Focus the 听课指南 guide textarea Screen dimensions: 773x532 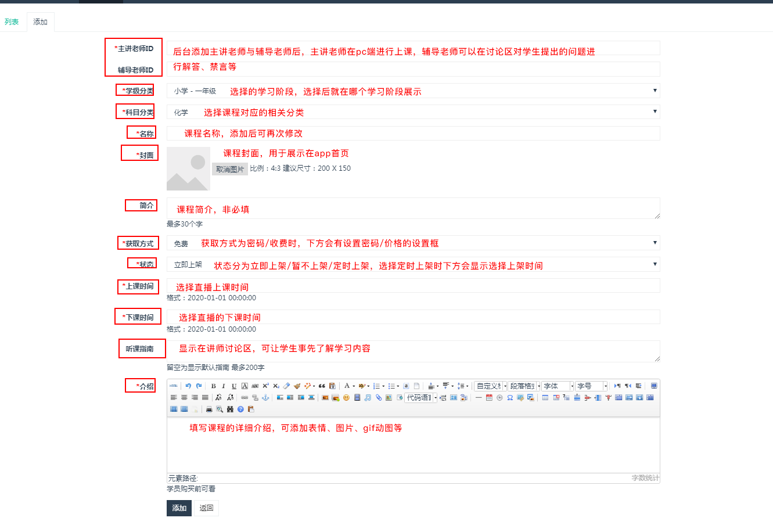pyautogui.click(x=413, y=351)
